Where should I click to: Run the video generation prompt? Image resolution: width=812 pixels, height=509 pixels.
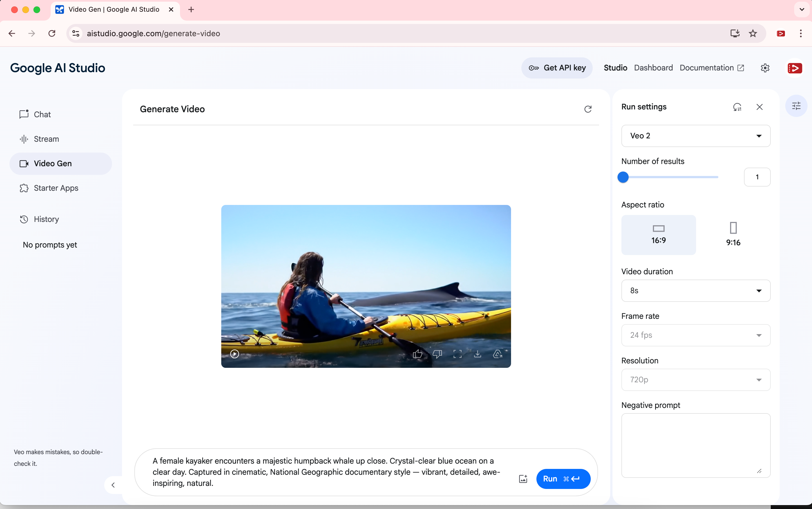(563, 479)
